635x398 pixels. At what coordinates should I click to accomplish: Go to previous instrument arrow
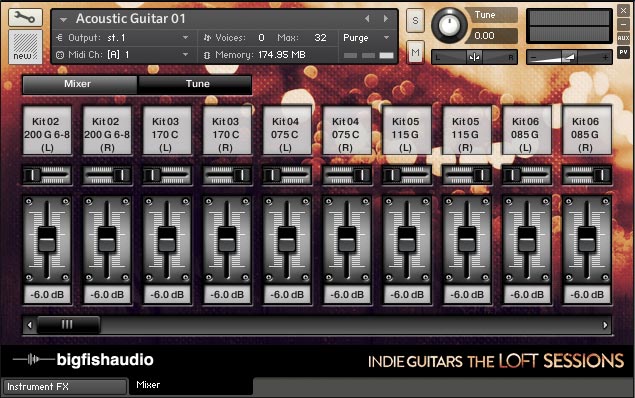click(x=367, y=19)
